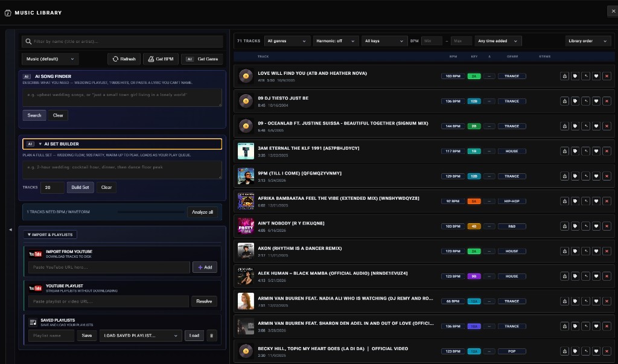
Task: Click the Refresh button
Action: point(124,59)
